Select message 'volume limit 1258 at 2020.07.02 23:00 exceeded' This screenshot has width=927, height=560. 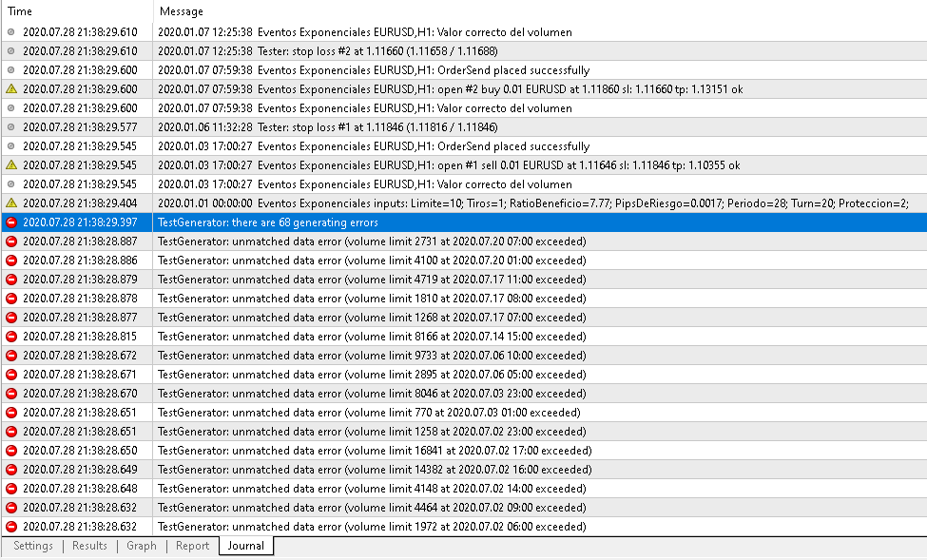(x=372, y=431)
